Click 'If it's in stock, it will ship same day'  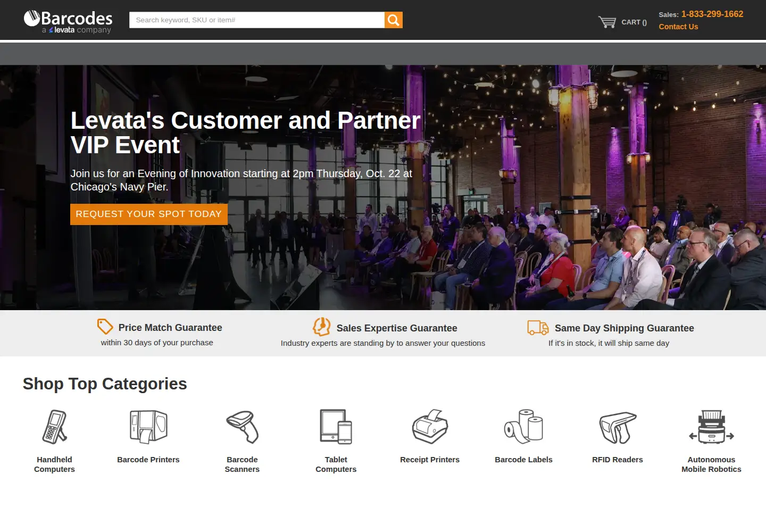[x=609, y=343]
